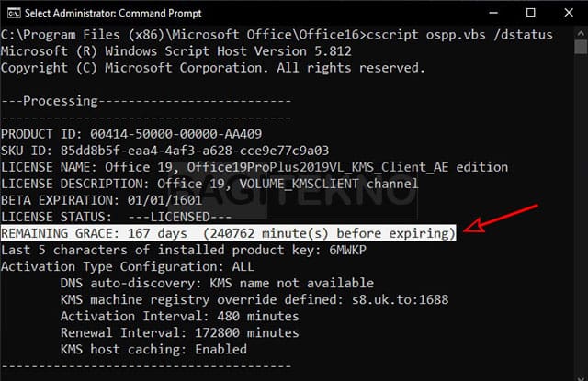Click the highlighted REMAINING GRACE line

pos(229,233)
